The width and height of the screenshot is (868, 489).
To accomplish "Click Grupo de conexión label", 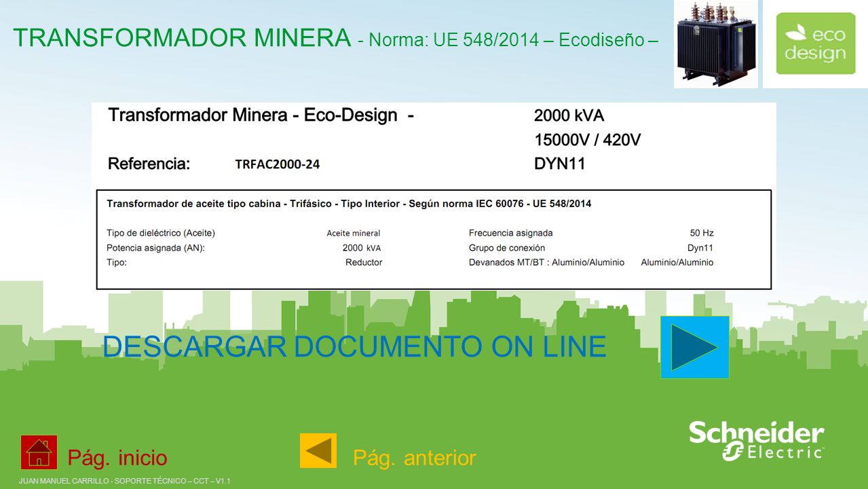I will 507,248.
